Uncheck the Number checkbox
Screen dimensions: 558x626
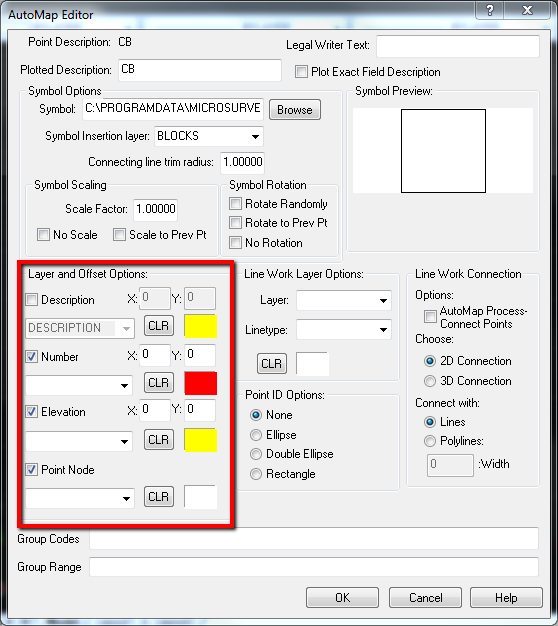(x=32, y=356)
